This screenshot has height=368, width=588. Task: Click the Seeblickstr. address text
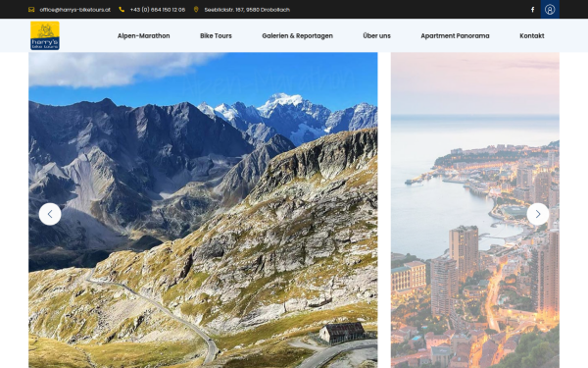247,10
